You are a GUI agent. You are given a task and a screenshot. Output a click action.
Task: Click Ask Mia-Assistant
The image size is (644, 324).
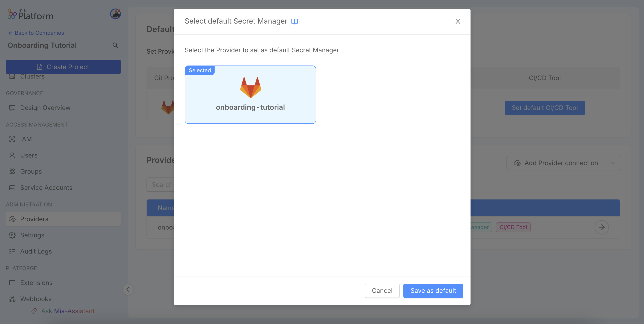pos(63,311)
